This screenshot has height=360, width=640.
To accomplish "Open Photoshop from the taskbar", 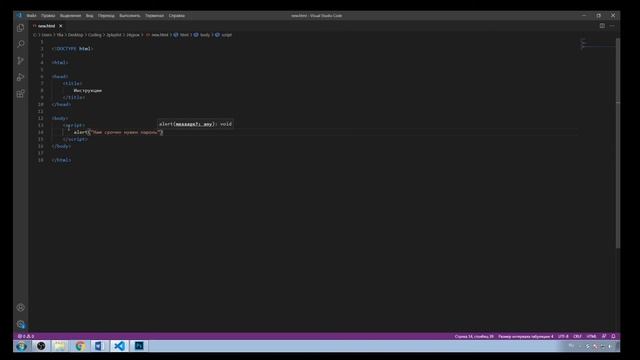I will point(139,346).
